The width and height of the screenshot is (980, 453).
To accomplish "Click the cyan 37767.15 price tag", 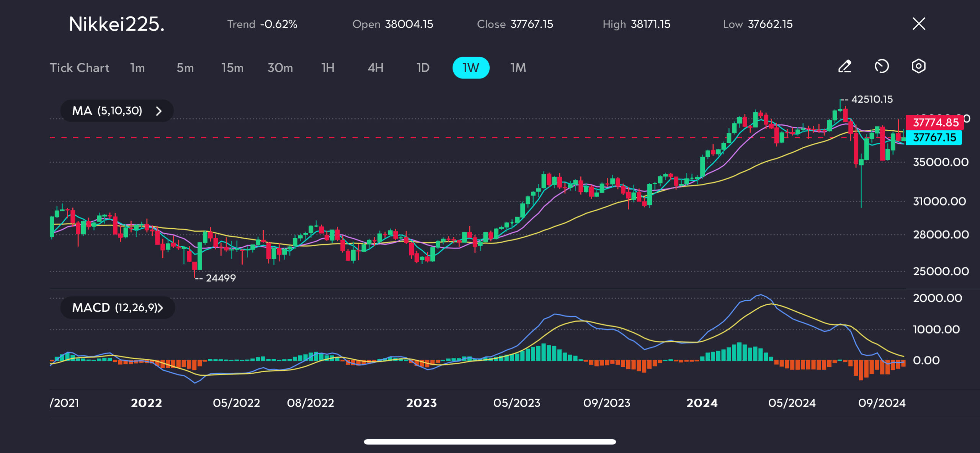I will click(x=934, y=137).
